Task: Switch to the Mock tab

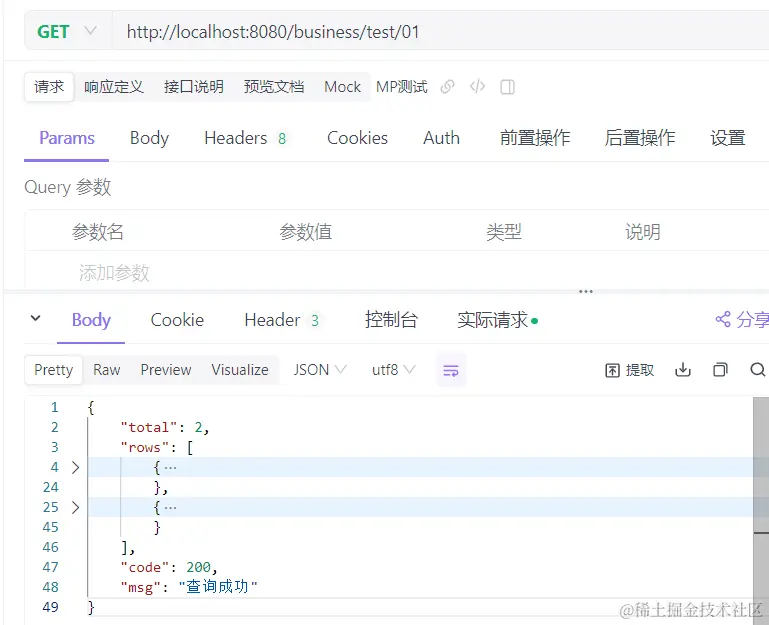Action: point(342,87)
